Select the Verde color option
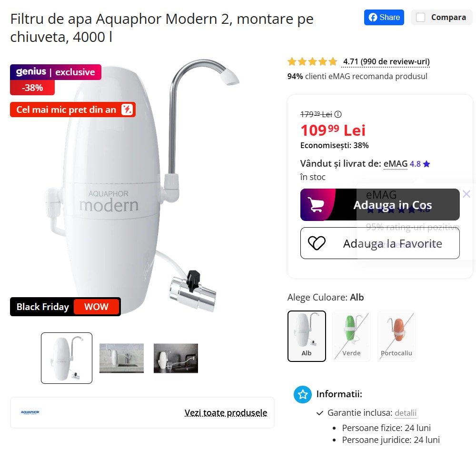 pyautogui.click(x=351, y=336)
